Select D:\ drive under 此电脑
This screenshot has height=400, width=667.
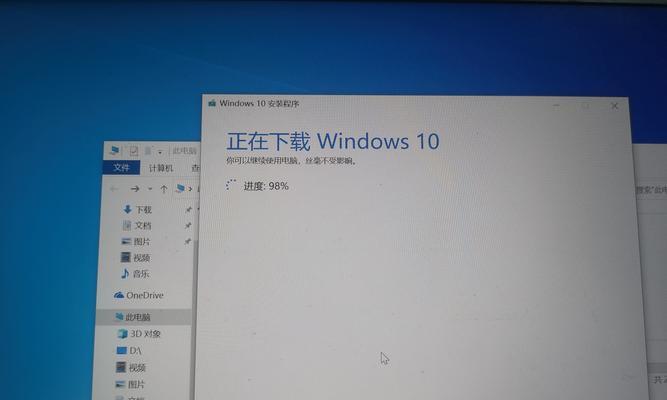click(x=129, y=350)
